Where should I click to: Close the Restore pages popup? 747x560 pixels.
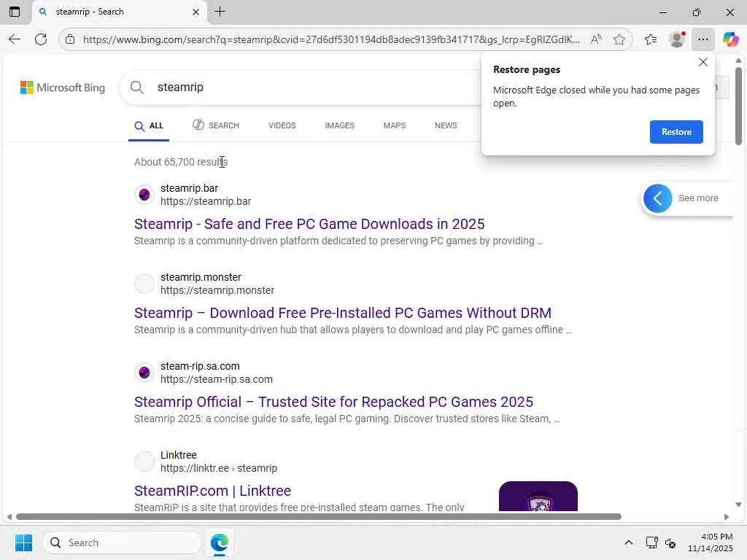703,63
